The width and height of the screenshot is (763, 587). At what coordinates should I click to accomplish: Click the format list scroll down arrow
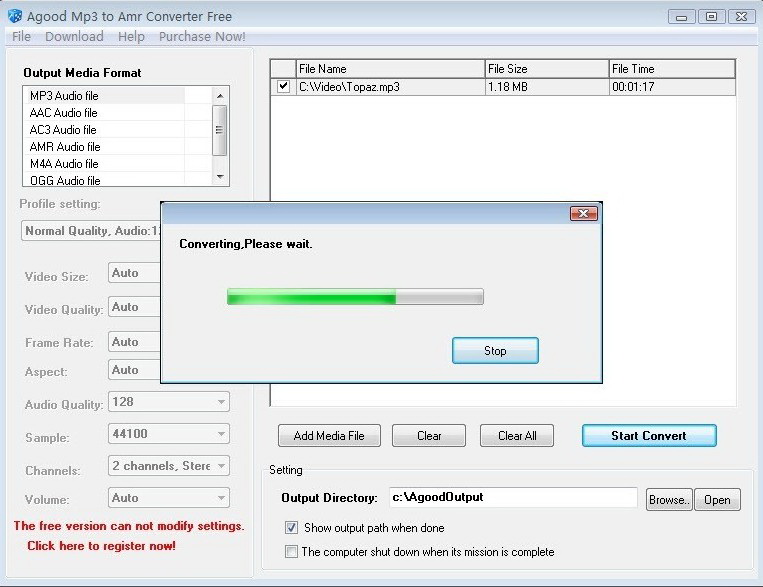click(x=220, y=176)
